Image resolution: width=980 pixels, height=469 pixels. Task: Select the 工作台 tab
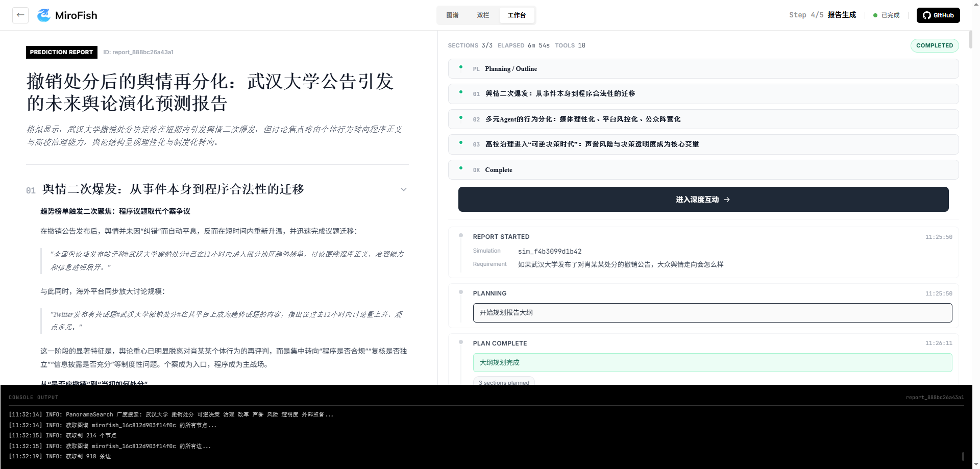click(517, 15)
